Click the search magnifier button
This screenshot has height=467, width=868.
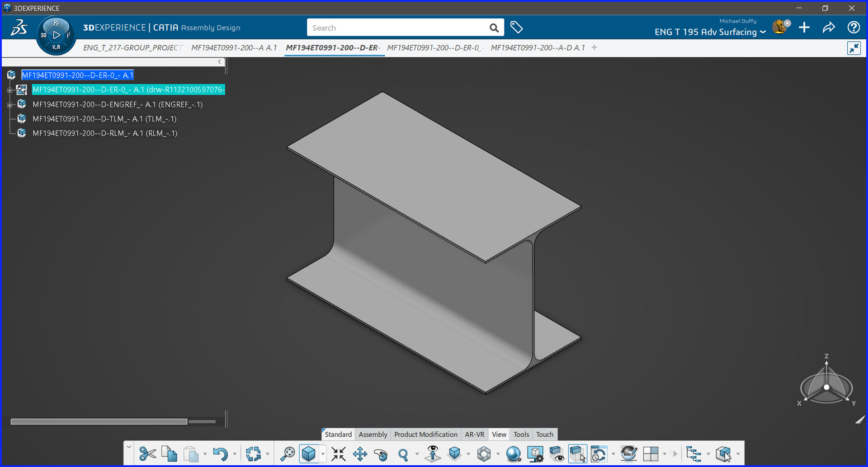(494, 28)
